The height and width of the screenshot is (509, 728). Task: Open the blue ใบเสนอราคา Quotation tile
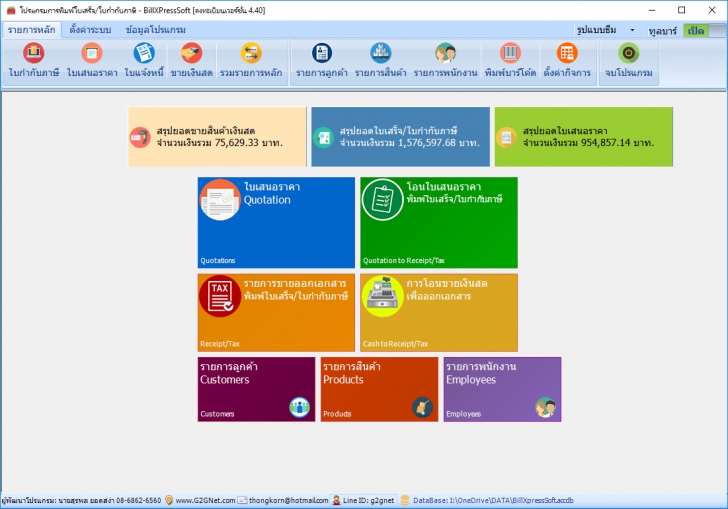(276, 222)
